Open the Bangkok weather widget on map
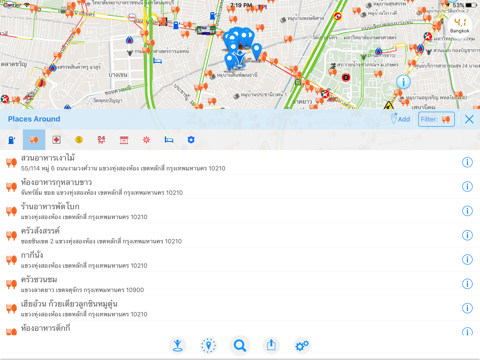The image size is (480, 360). coord(460,25)
